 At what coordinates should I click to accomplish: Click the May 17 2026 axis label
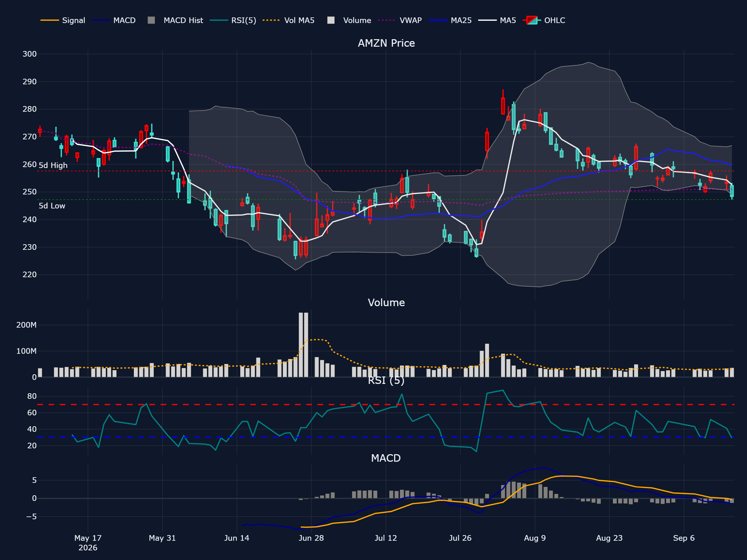88,543
